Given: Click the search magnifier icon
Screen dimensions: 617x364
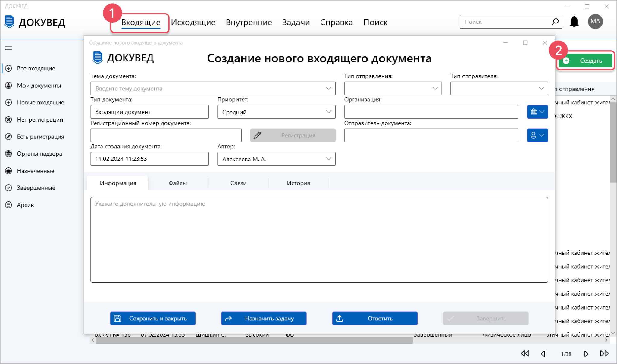Looking at the screenshot, I should point(555,22).
